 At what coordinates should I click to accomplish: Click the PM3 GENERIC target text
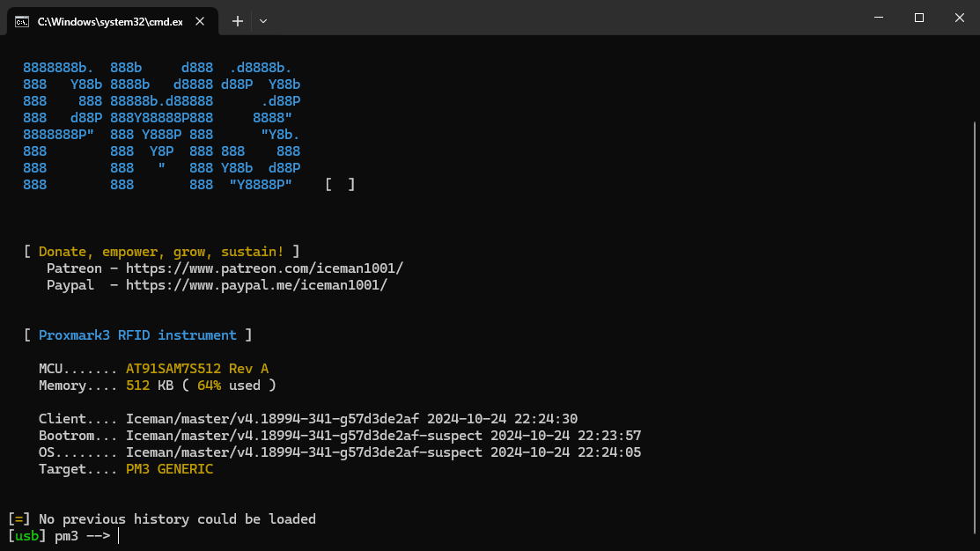coord(169,469)
